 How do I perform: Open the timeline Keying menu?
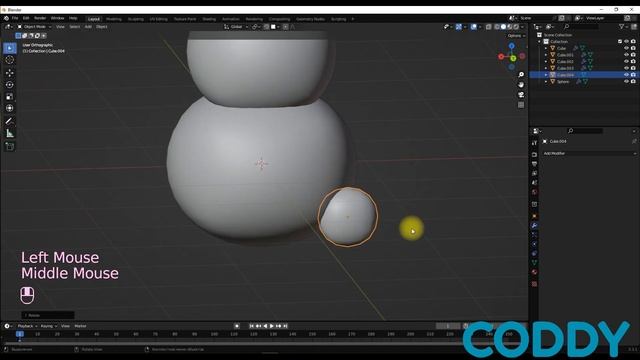pyautogui.click(x=48, y=326)
